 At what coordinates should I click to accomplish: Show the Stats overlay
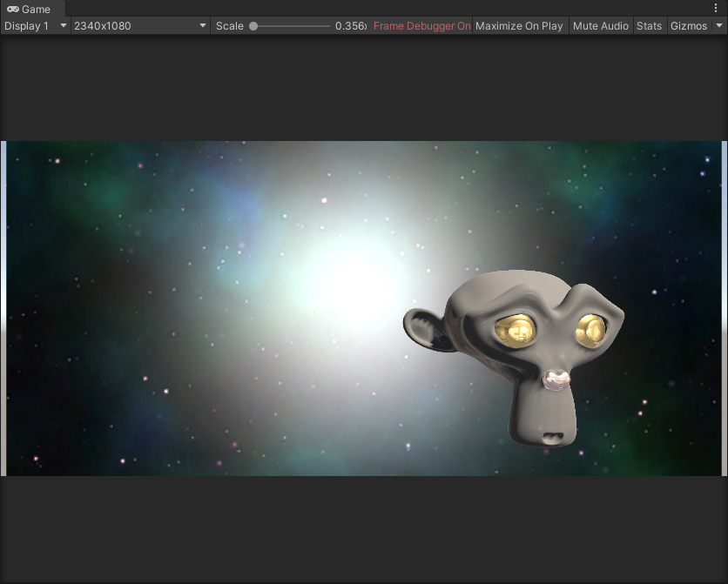point(649,26)
